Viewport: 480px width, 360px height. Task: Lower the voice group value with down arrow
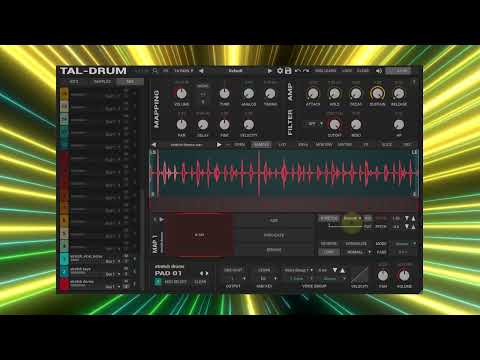(x=335, y=270)
